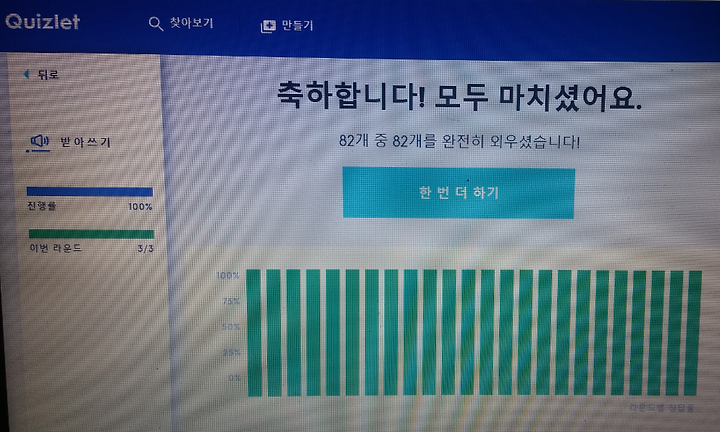Click the 이번 라운드 label
The width and height of the screenshot is (720, 432).
tap(55, 248)
